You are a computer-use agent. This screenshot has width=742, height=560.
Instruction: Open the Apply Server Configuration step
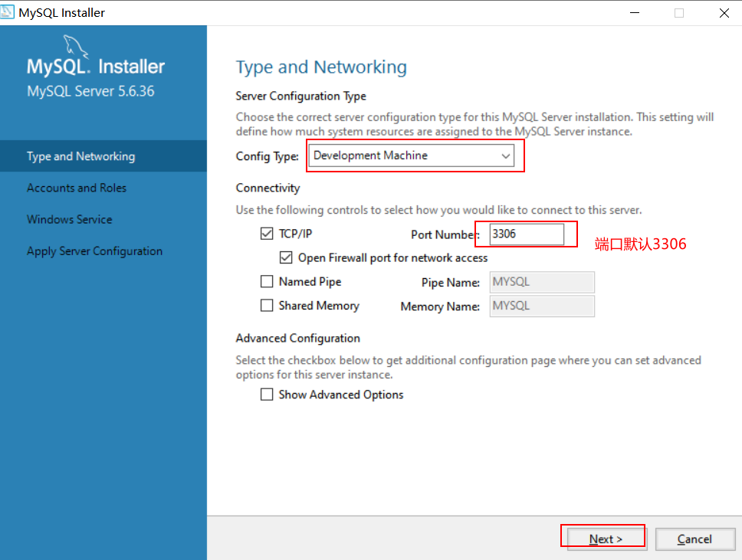(x=94, y=251)
